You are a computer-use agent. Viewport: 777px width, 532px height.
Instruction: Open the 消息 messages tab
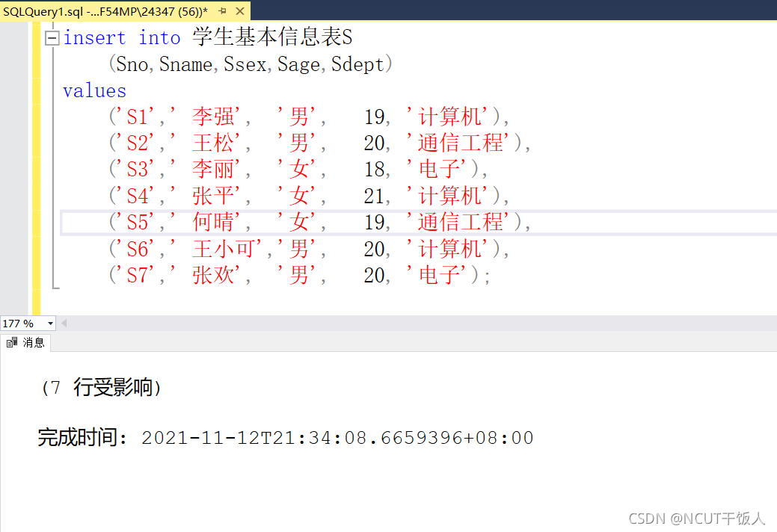click(25, 342)
